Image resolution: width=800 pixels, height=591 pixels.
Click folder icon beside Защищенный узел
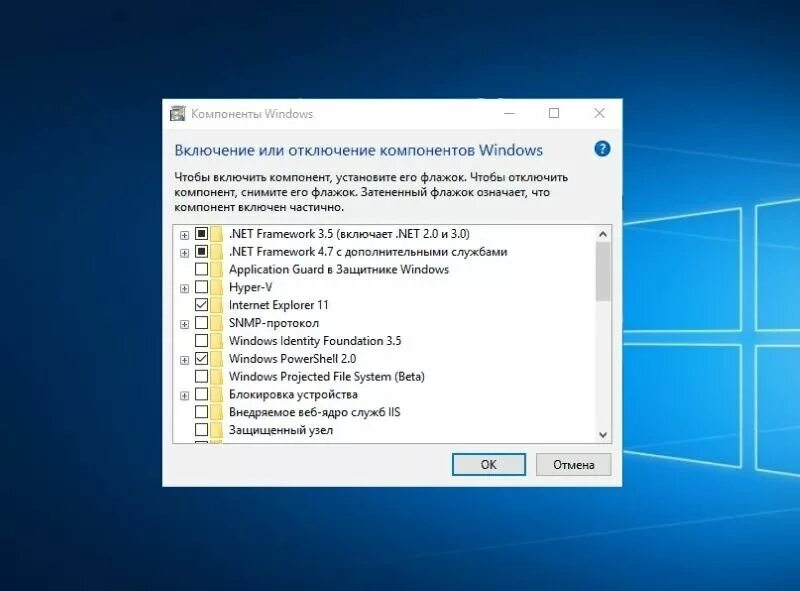(x=217, y=430)
